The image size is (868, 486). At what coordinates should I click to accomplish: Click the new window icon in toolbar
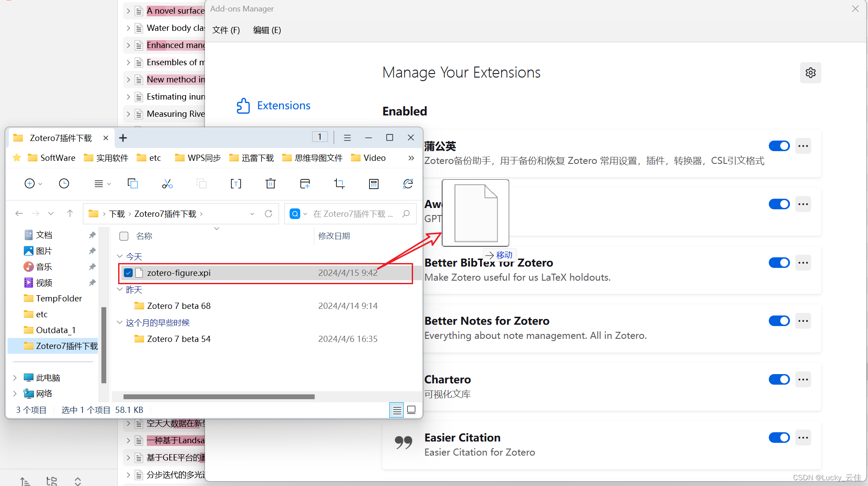pos(305,184)
